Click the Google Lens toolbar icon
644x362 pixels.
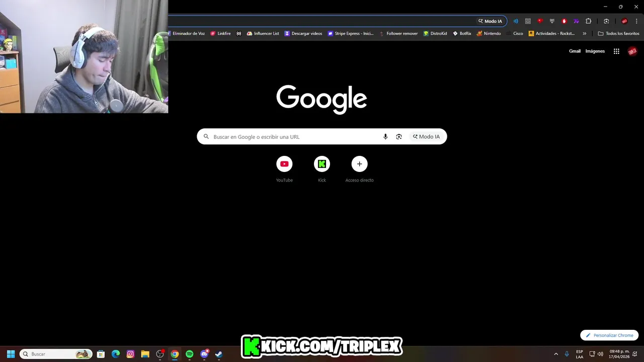click(x=606, y=21)
